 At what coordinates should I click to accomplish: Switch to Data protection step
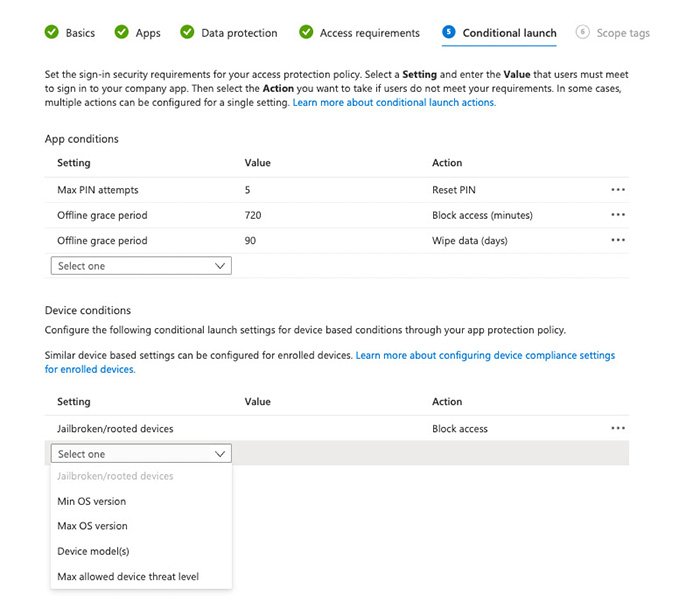[229, 33]
